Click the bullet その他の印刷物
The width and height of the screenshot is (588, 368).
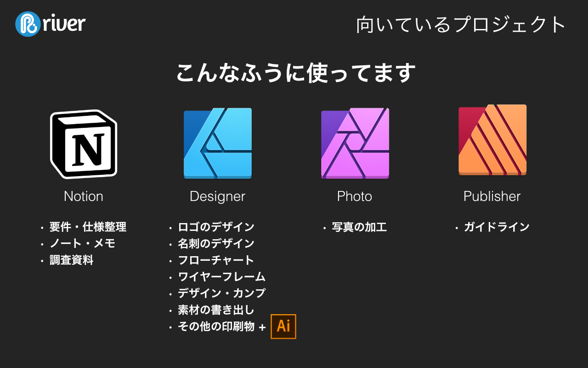pos(216,327)
